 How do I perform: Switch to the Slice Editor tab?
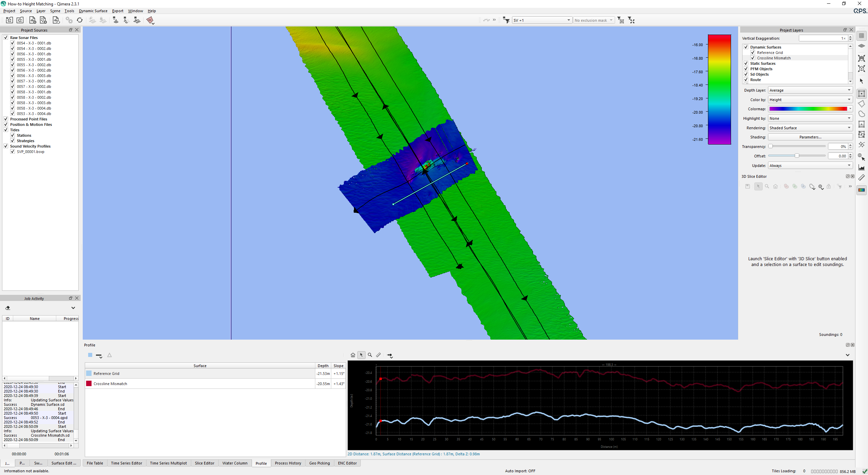[x=204, y=463]
